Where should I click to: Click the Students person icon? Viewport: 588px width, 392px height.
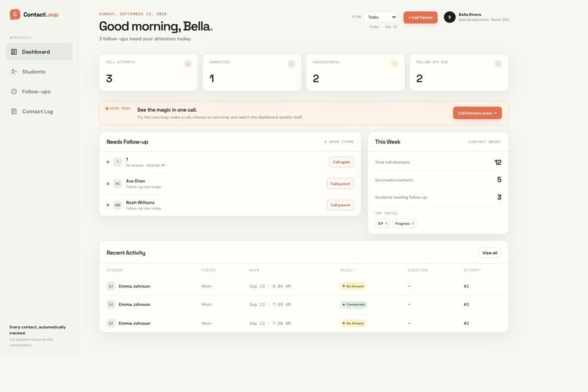tap(14, 72)
